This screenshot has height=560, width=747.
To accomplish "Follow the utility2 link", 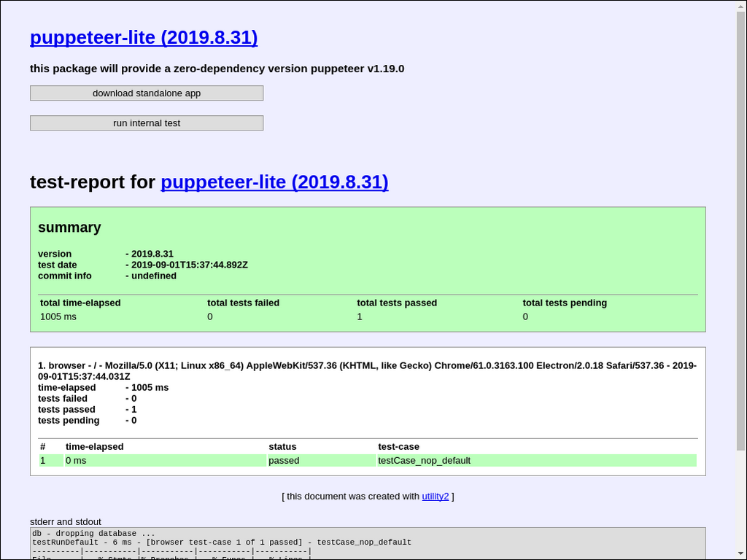I will [x=436, y=496].
